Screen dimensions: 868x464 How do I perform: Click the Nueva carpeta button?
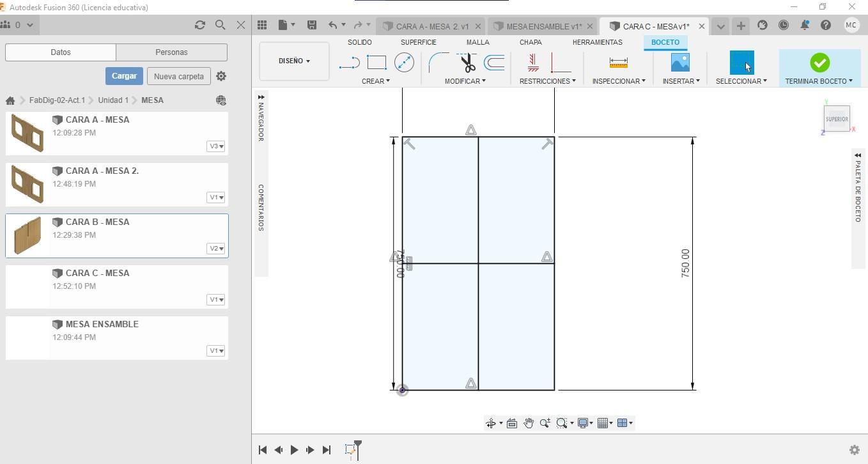tap(178, 76)
